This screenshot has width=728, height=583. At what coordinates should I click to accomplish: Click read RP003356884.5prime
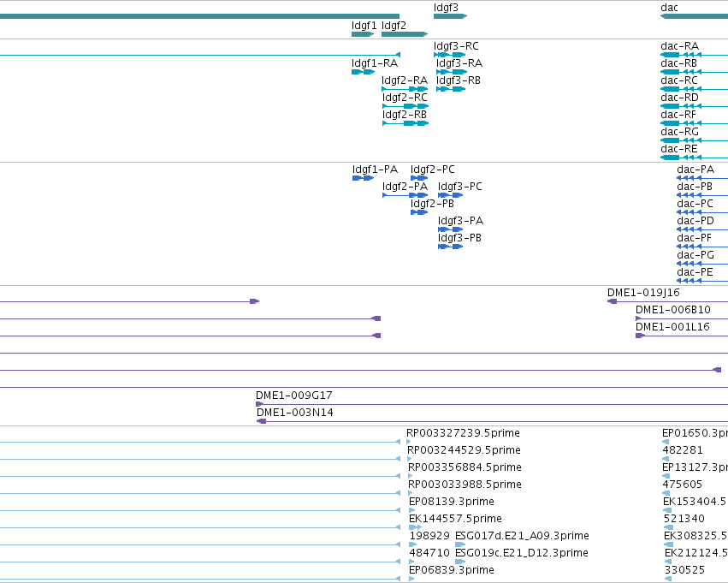coord(465,467)
